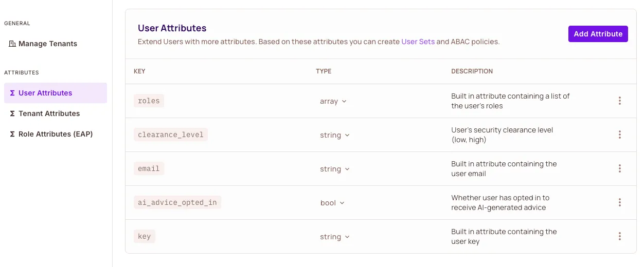Click the KEY column header
This screenshot has height=267, width=644.
(139, 71)
